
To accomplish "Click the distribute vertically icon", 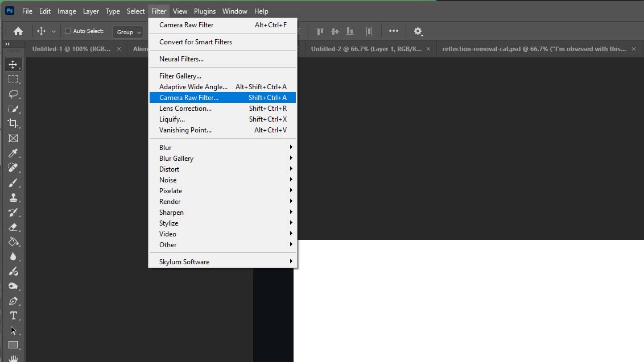I will point(369,31).
